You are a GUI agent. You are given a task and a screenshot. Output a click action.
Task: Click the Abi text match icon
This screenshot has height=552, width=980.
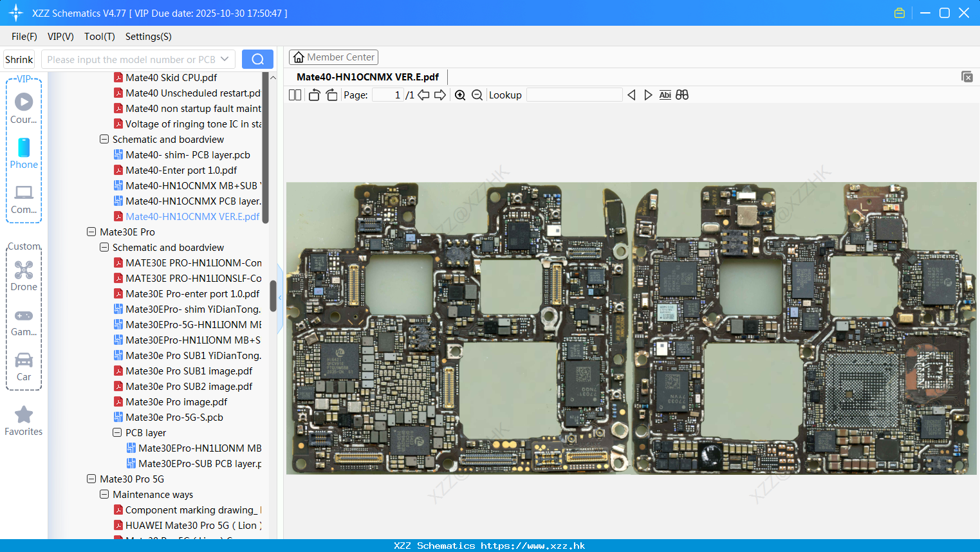665,95
